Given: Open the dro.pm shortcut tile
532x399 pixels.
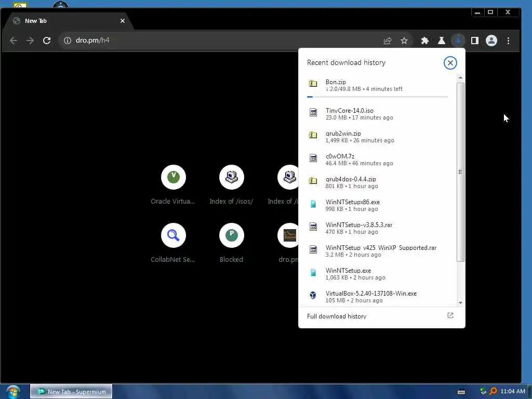Looking at the screenshot, I should pos(288,243).
